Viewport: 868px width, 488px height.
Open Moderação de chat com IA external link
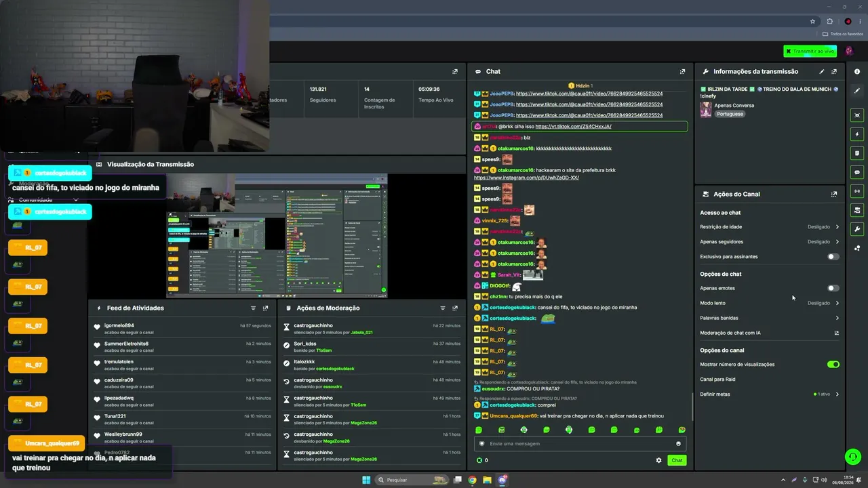coord(836,333)
